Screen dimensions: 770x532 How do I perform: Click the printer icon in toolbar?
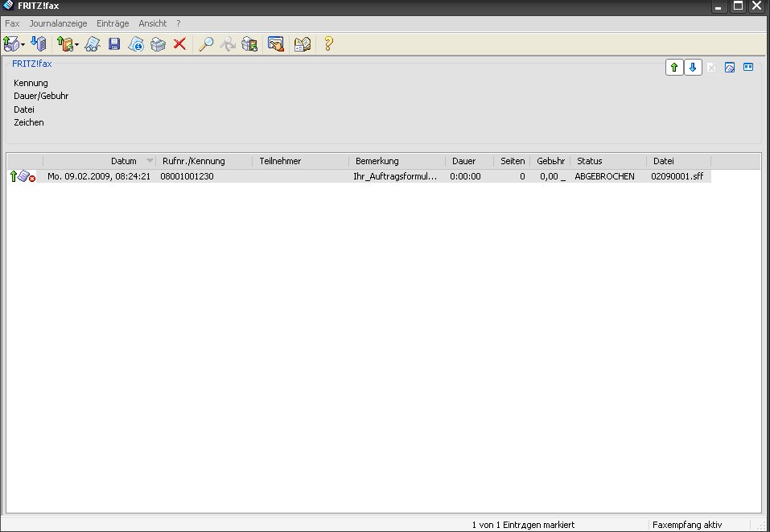(x=159, y=44)
